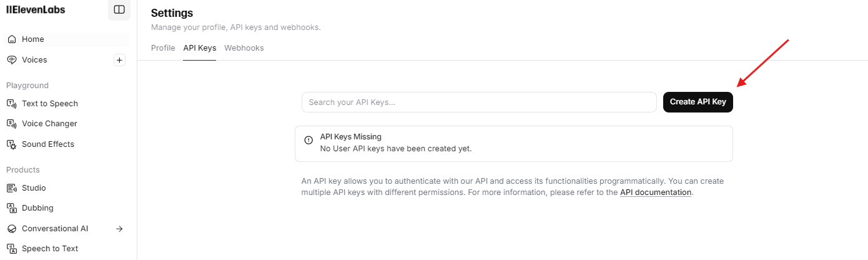This screenshot has height=260, width=868.
Task: Click the Text to Speech icon
Action: [x=11, y=104]
